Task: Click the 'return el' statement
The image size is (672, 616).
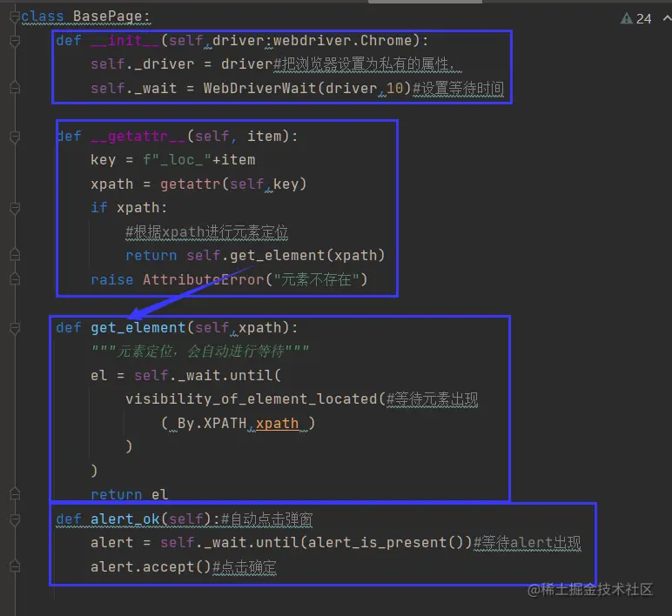Action: 129,494
